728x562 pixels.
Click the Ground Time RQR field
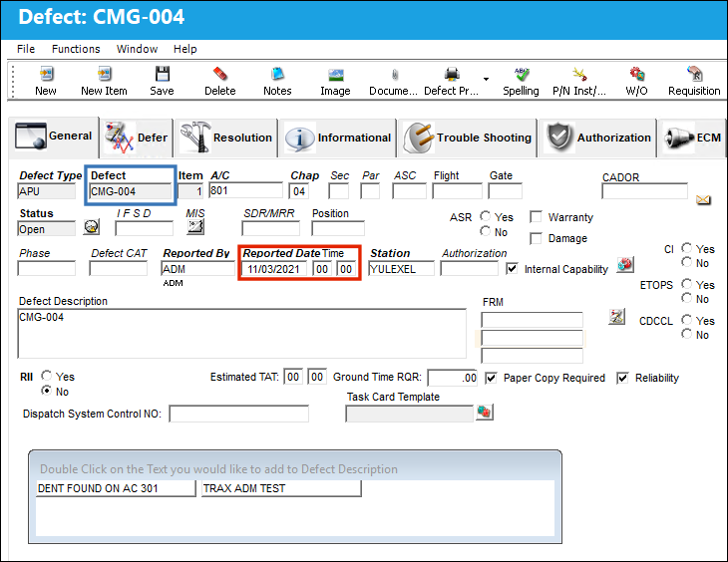[452, 378]
